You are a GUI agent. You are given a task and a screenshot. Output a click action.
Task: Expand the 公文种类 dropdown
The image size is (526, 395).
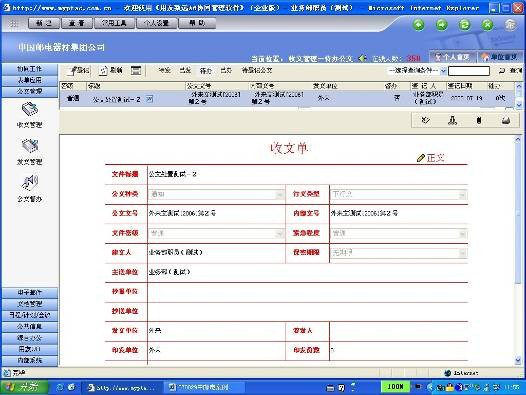(x=279, y=194)
